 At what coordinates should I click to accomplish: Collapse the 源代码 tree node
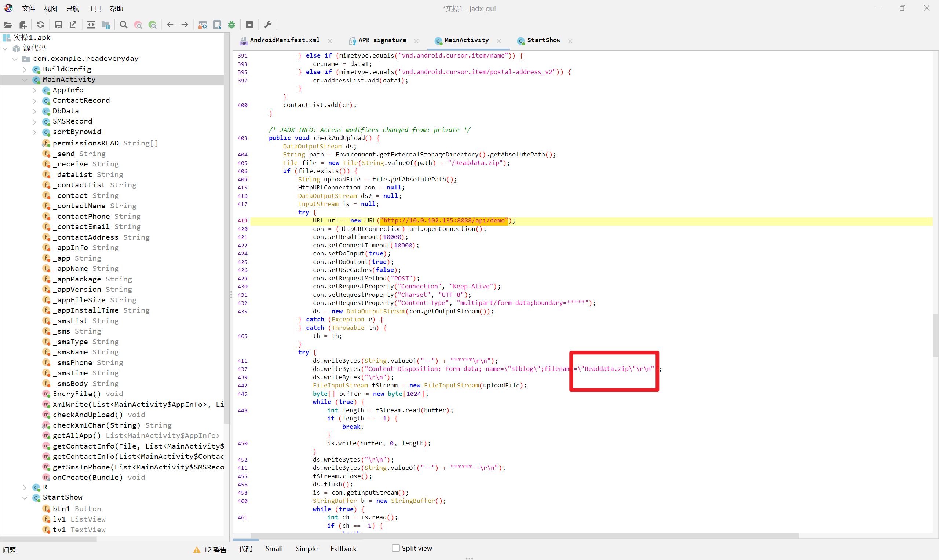(5, 48)
